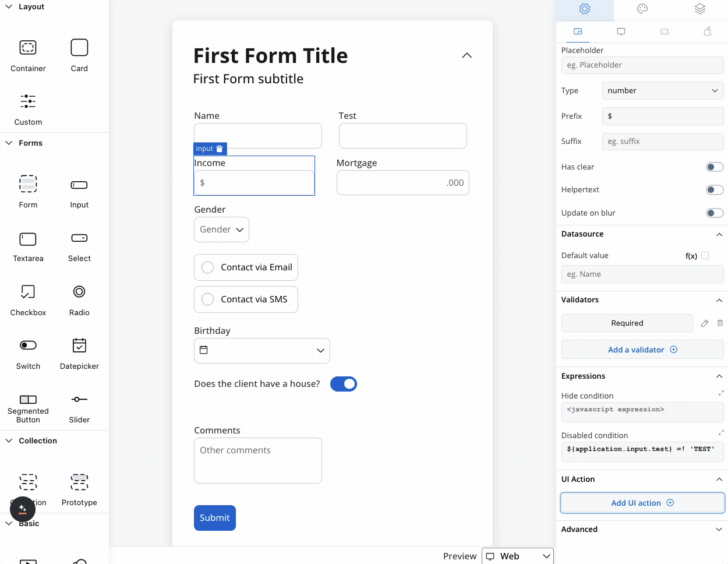The width and height of the screenshot is (728, 564).
Task: Toggle the Helpertext switch
Action: pyautogui.click(x=715, y=190)
